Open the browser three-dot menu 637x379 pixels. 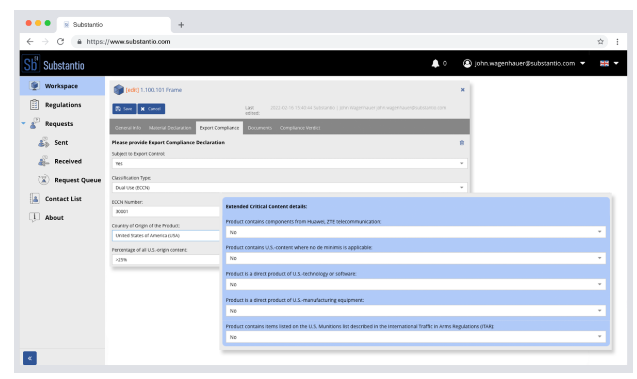(617, 41)
